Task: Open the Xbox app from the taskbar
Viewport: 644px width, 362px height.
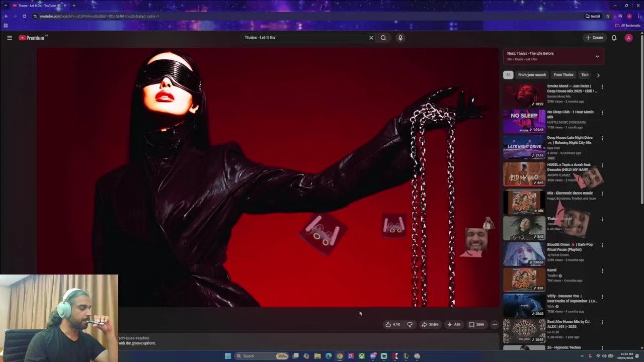Action: (x=362, y=356)
